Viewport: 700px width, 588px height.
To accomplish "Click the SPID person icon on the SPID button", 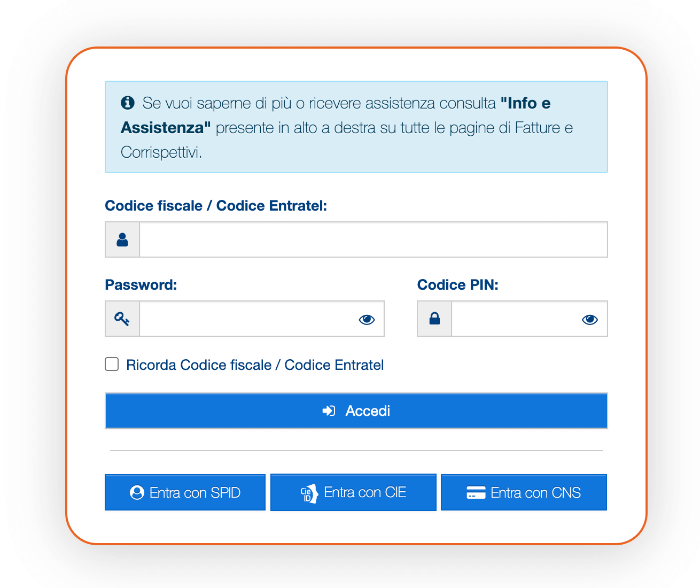I will [x=137, y=492].
